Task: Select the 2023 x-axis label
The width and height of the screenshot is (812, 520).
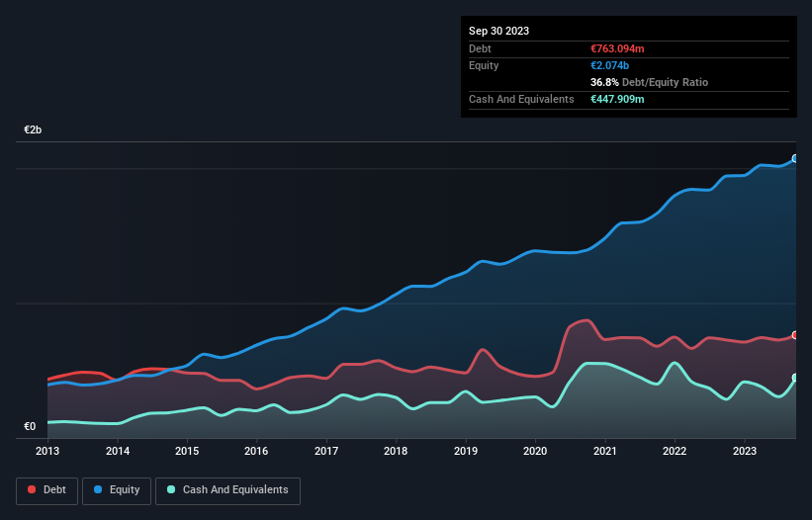Action: (x=745, y=451)
